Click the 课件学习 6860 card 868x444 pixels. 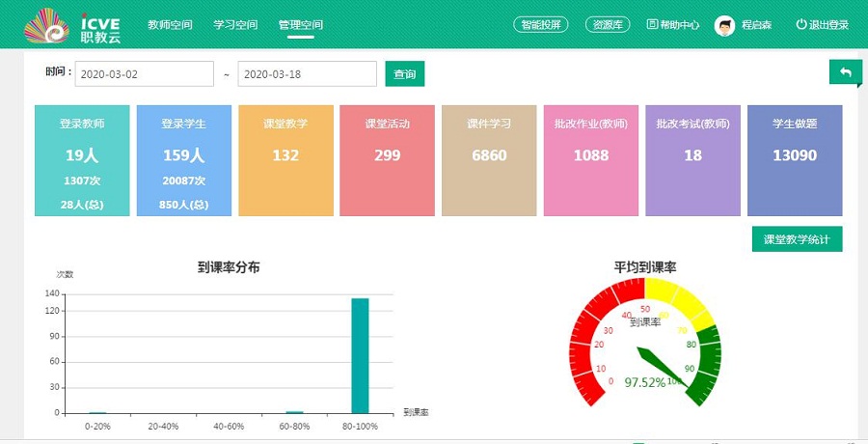(489, 160)
